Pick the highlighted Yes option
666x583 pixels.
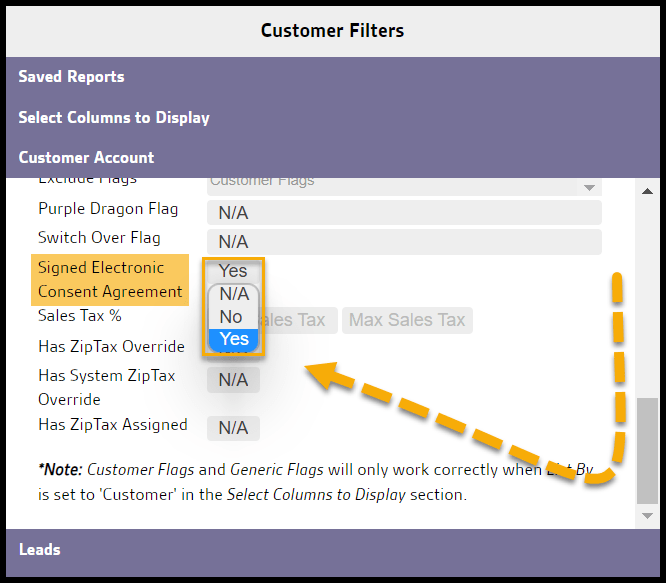click(234, 340)
